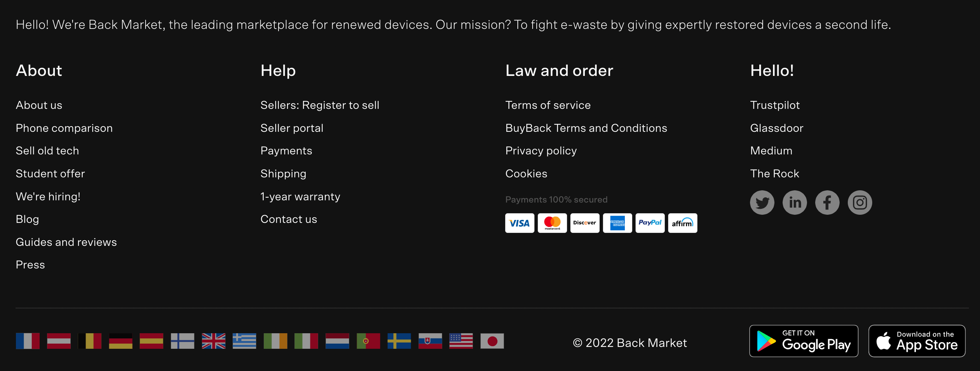Open the 1-year warranty page

pyautogui.click(x=300, y=197)
